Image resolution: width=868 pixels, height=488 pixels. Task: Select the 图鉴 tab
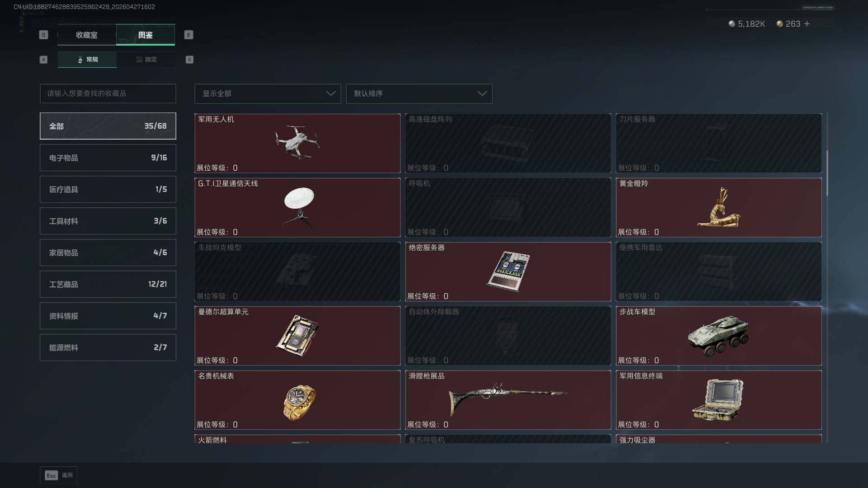[x=146, y=35]
